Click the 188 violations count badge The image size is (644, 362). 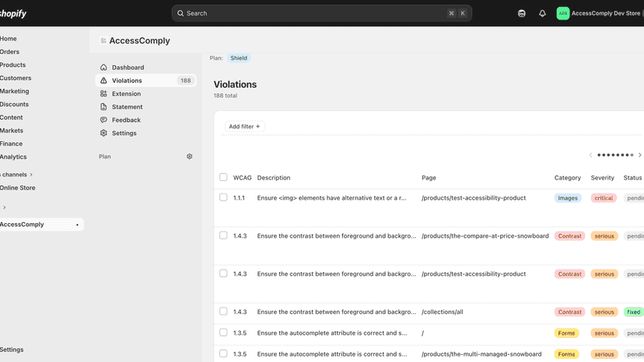coord(186,81)
